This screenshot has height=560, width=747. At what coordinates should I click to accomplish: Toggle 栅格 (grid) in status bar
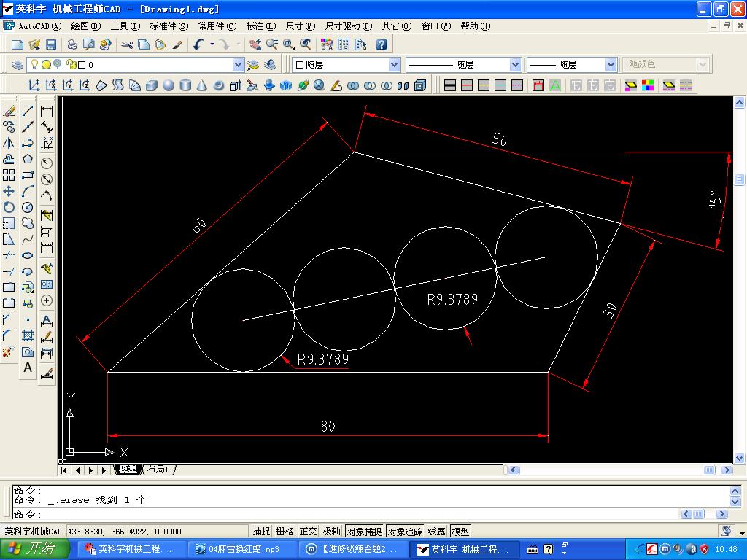pos(285,532)
